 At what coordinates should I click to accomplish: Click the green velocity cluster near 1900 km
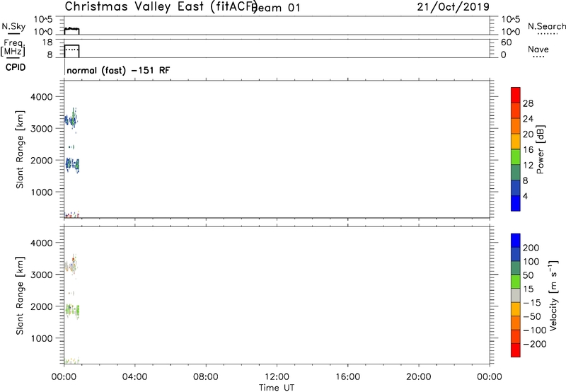(72, 310)
